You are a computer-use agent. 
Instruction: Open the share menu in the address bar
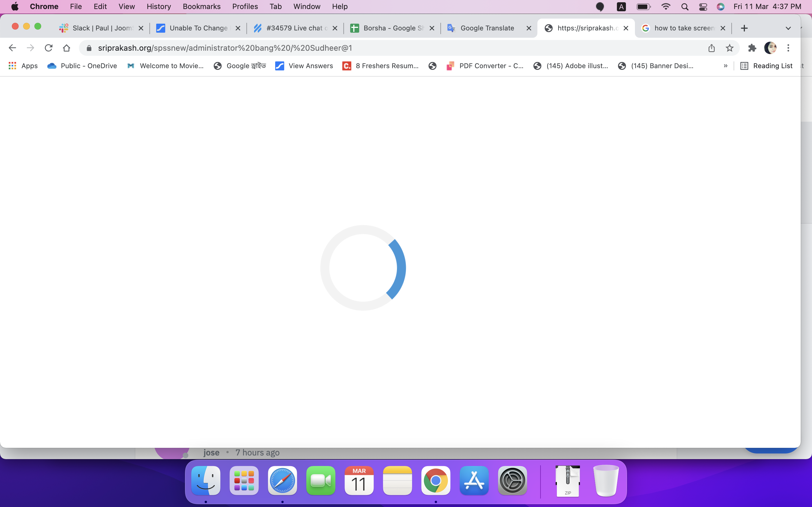[711, 48]
